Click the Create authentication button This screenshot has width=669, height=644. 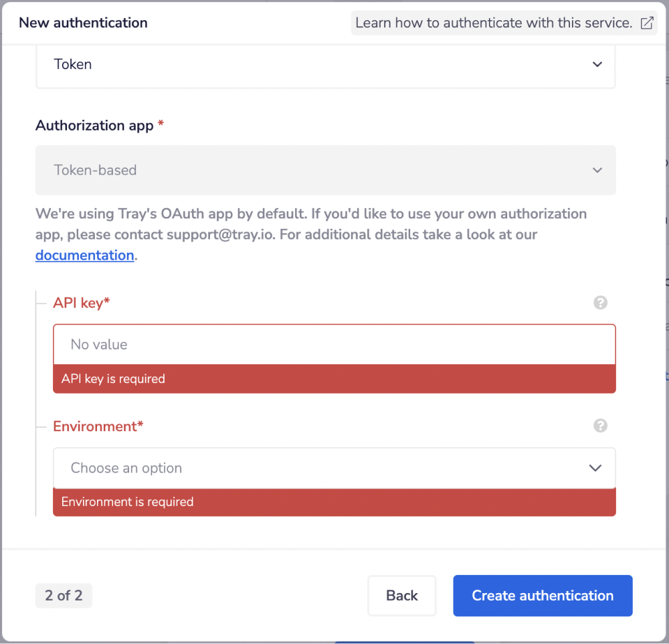click(542, 595)
